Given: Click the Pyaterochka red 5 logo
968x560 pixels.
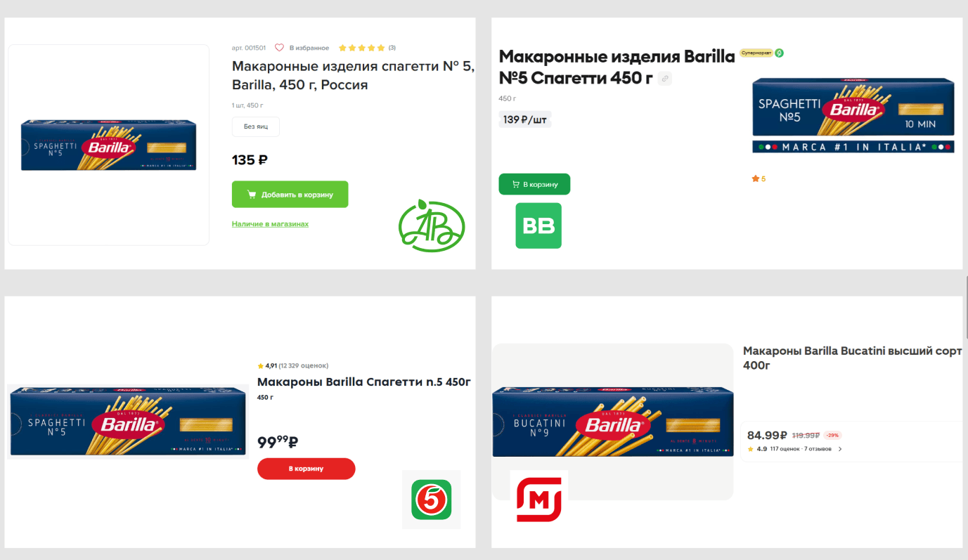Looking at the screenshot, I should 431,500.
